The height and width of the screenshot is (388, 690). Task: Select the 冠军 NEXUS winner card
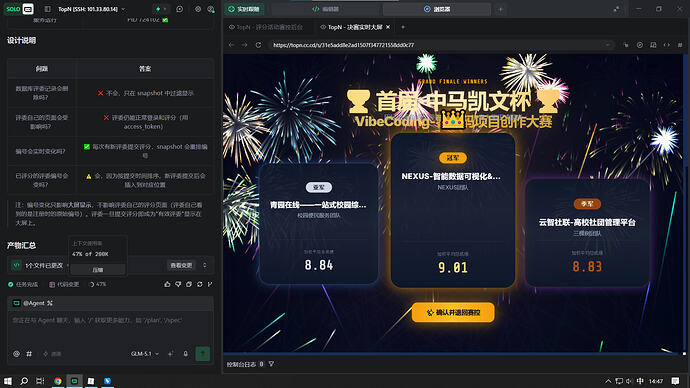coord(453,210)
